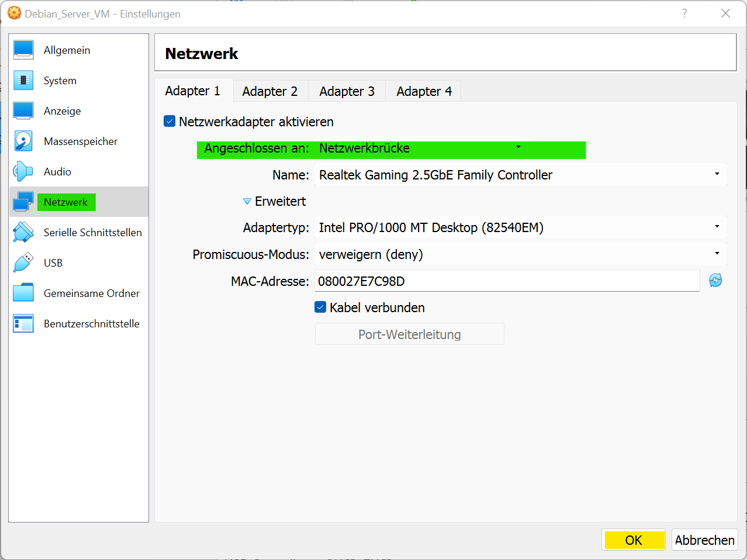This screenshot has height=560, width=747.
Task: Click the Gemeinsame Ordner folder icon
Action: click(23, 293)
